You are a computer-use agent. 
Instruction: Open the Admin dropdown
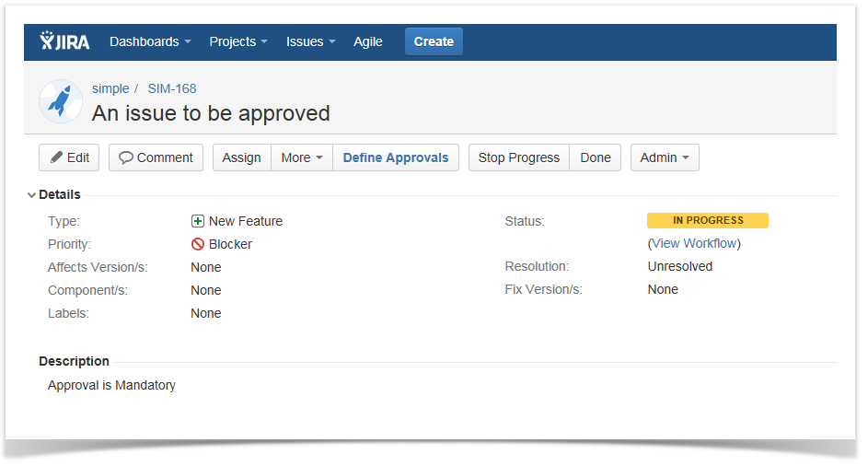(x=665, y=157)
